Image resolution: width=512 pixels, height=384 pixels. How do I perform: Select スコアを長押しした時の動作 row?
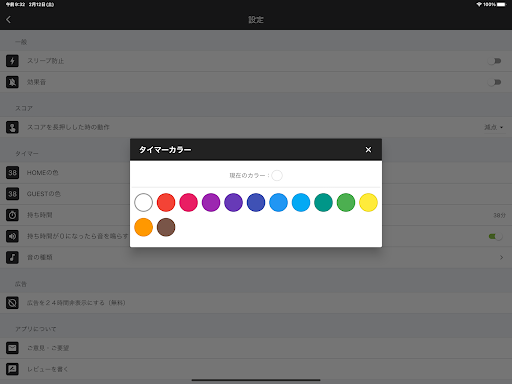(256, 127)
